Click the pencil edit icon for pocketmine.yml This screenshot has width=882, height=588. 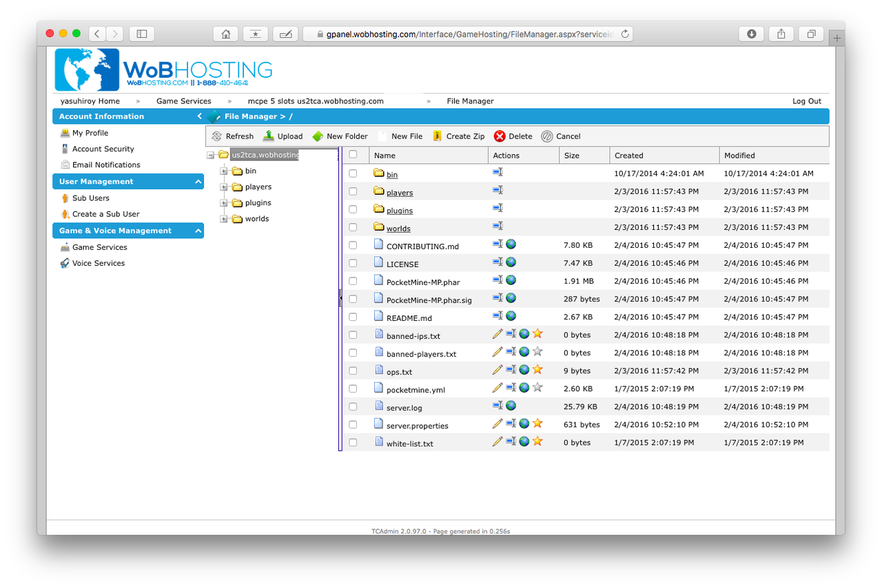coord(498,388)
